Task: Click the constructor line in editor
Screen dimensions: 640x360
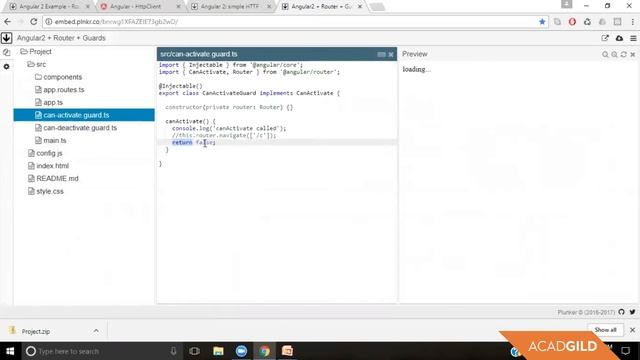Action: [229, 107]
